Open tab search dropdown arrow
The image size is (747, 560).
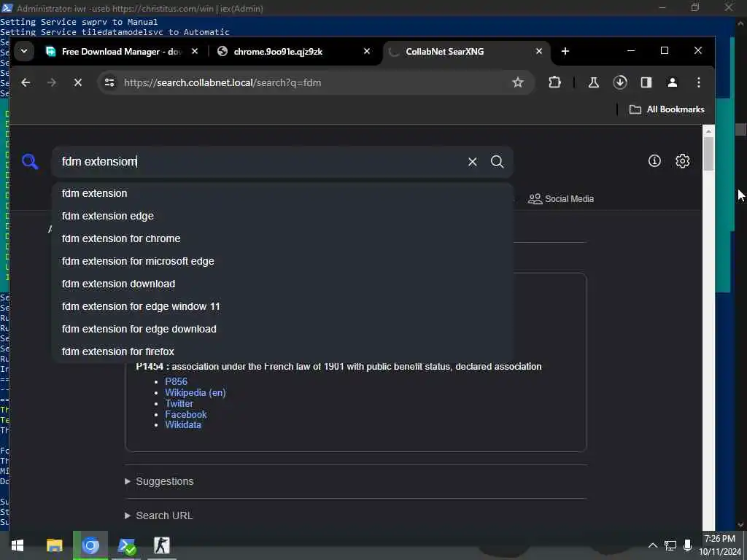tap(24, 51)
